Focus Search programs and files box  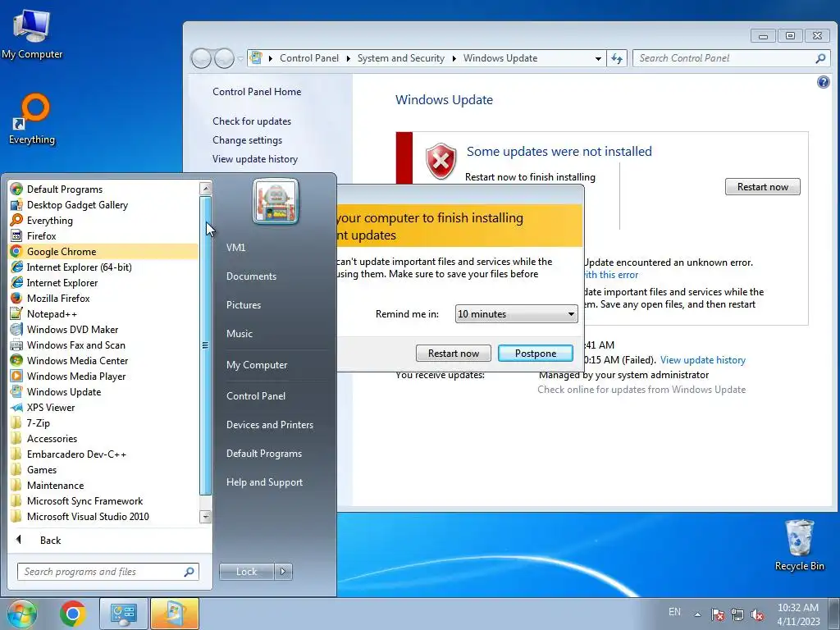pos(107,572)
